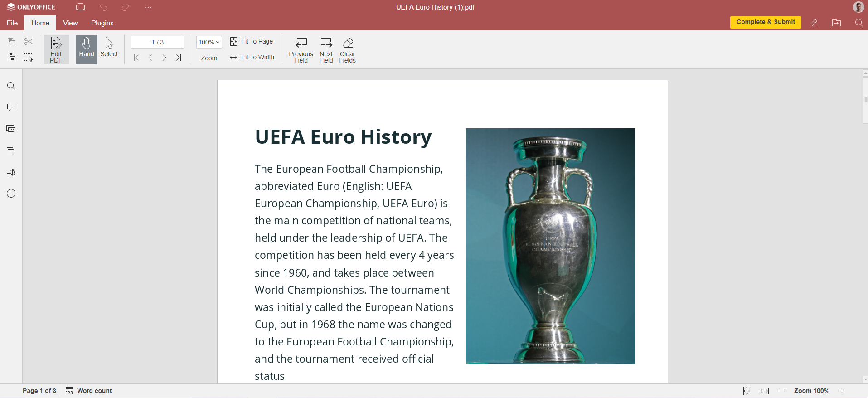Viewport: 868px width, 398px height.
Task: Open the File menu
Action: pyautogui.click(x=12, y=23)
